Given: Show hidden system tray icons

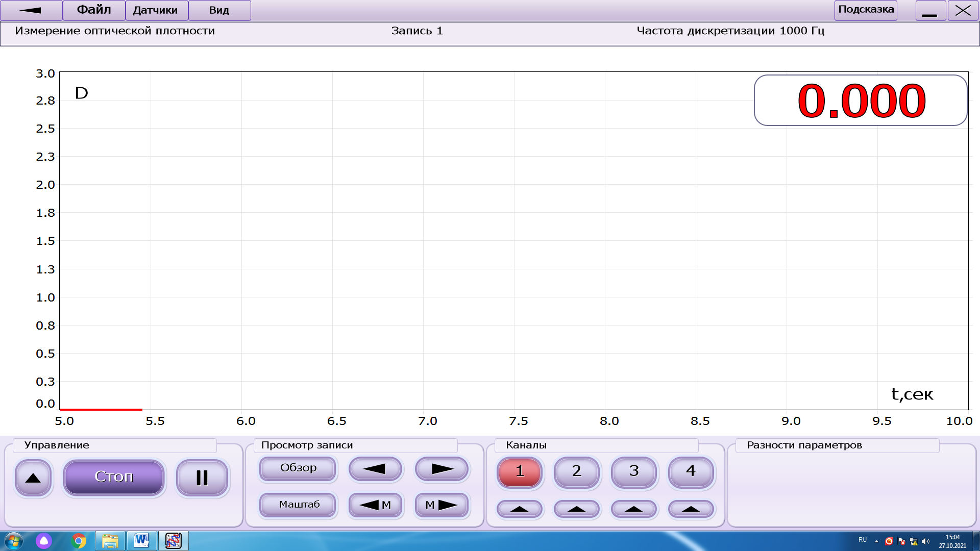Looking at the screenshot, I should pyautogui.click(x=876, y=541).
